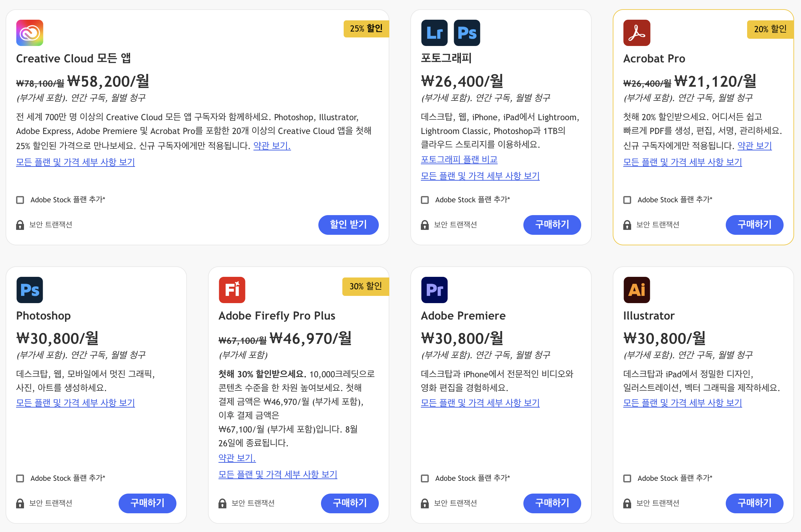Click the Adobe Firefly Fi icon

[x=232, y=290]
